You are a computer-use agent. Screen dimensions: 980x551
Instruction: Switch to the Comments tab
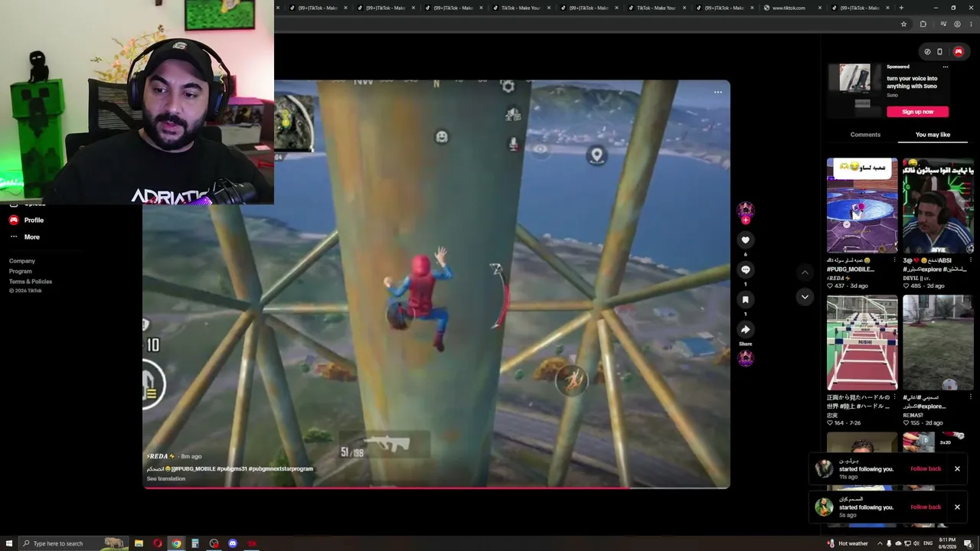click(865, 135)
